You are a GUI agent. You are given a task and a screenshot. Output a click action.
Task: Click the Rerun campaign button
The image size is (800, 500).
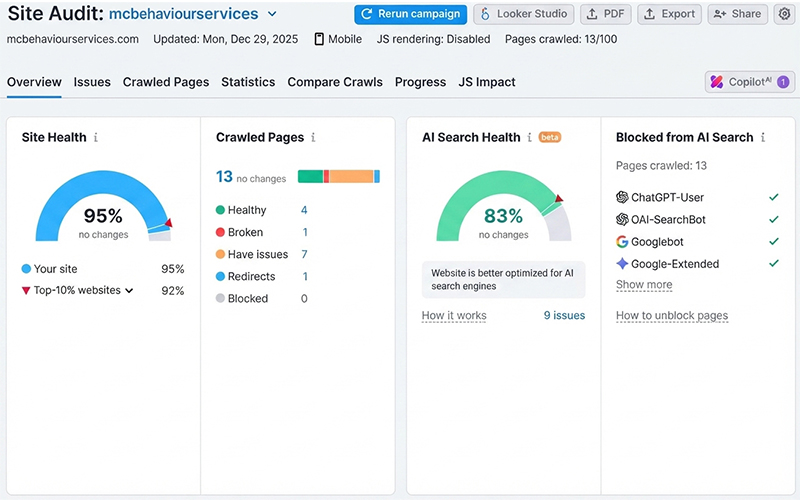click(x=410, y=14)
